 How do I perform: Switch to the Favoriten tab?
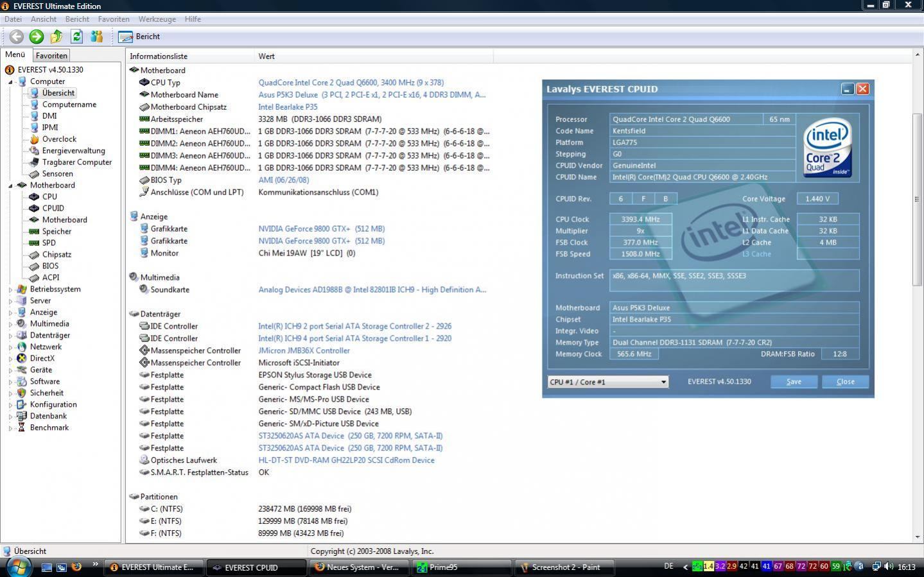[x=51, y=56]
